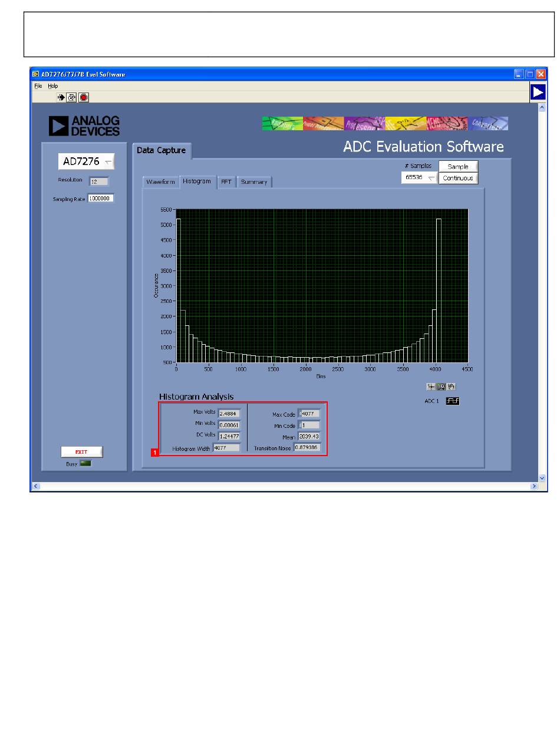Open the File menu
Image resolution: width=560 pixels, height=739 pixels.
pos(37,86)
